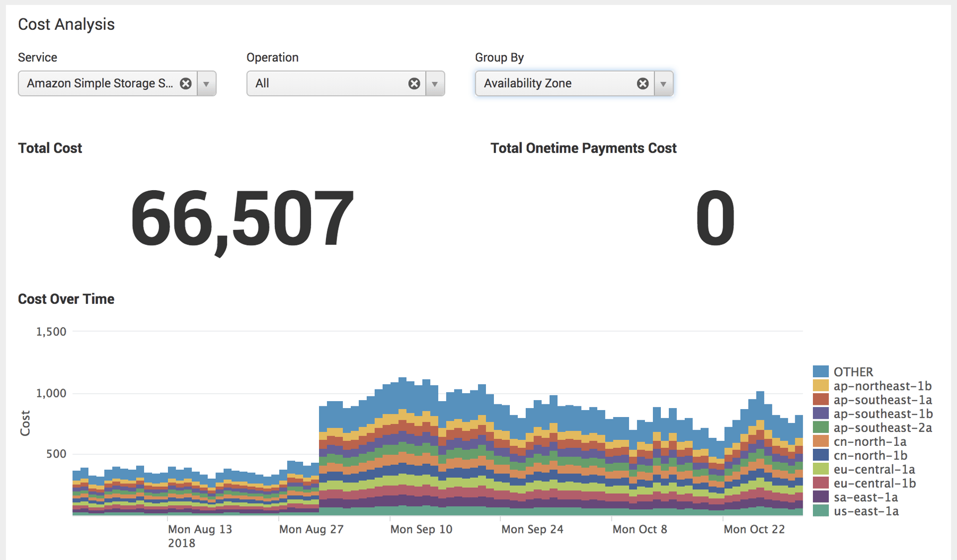The height and width of the screenshot is (560, 957).
Task: Open the Service dropdown list
Action: (x=206, y=83)
